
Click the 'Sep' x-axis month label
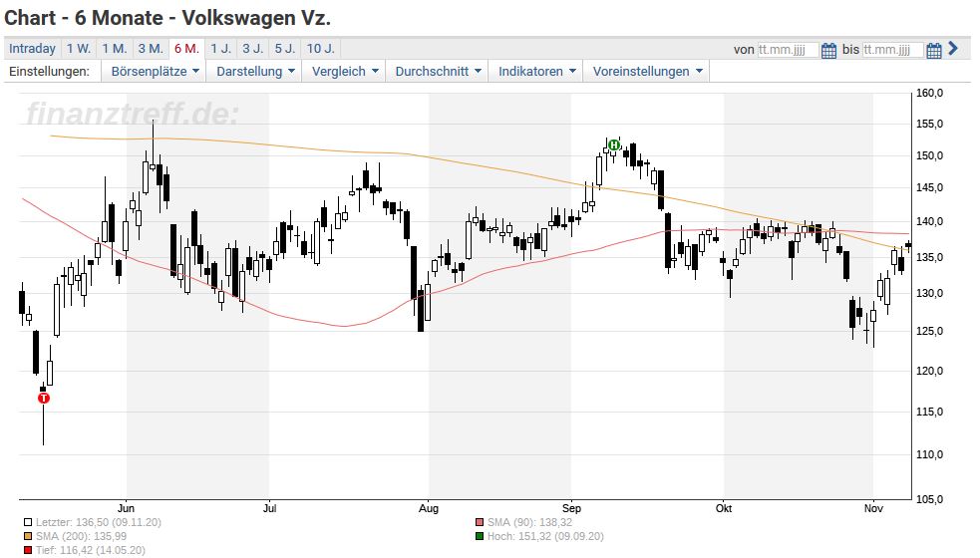[571, 508]
